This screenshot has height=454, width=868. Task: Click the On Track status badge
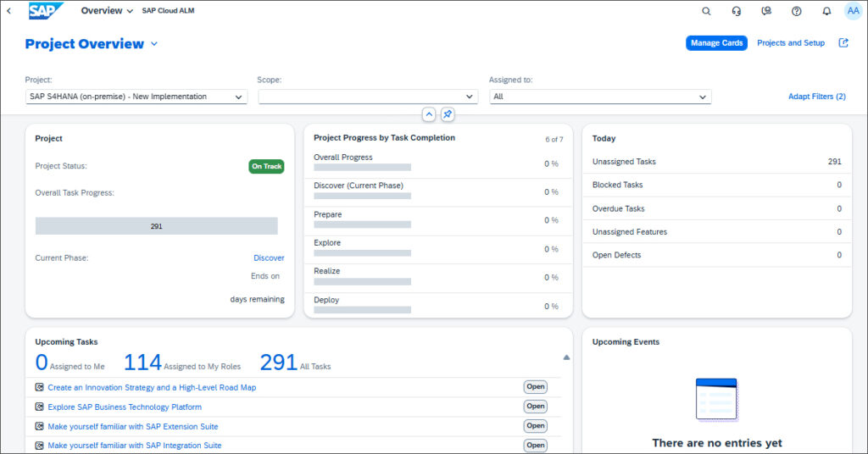point(266,167)
